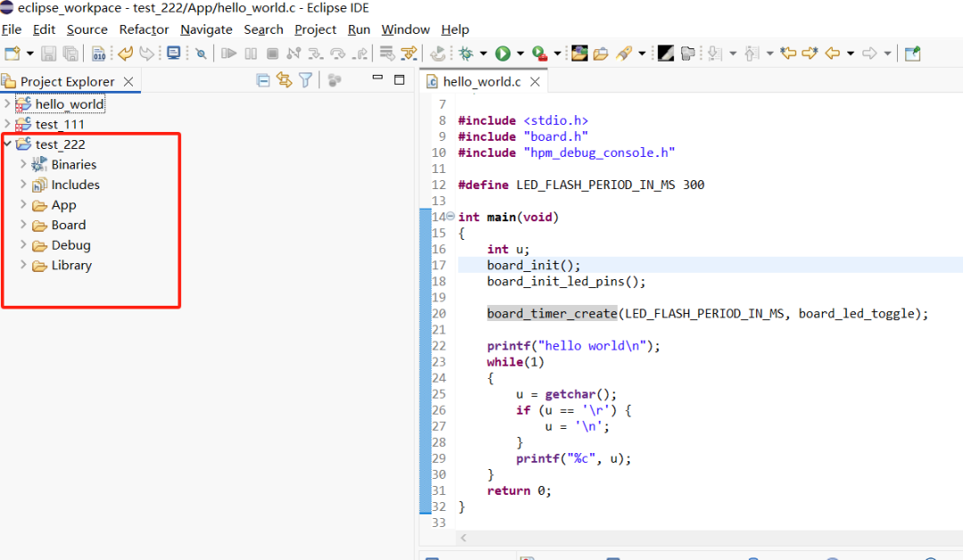The image size is (963, 560).
Task: Maximize the Project Explorer panel
Action: (399, 80)
